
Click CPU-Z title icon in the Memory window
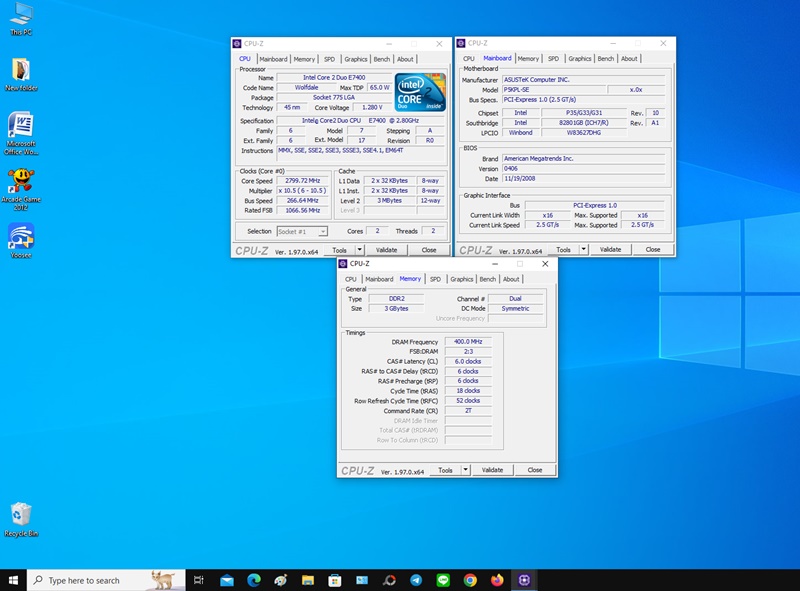(x=343, y=264)
